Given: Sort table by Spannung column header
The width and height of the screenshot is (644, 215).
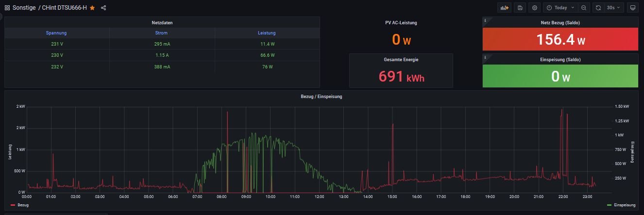Looking at the screenshot, I should (56, 33).
